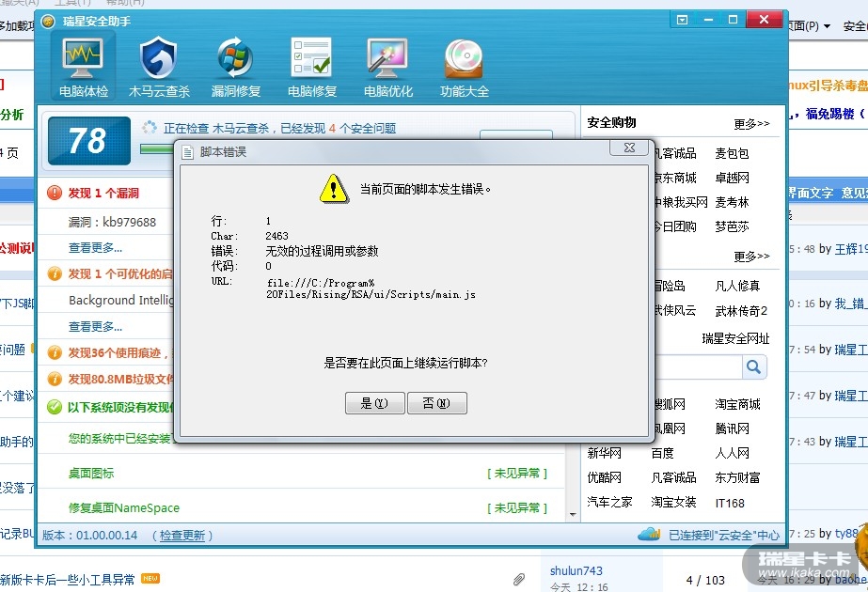868x592 pixels.
Task: Open the 凡人修真 game link
Action: 737,286
